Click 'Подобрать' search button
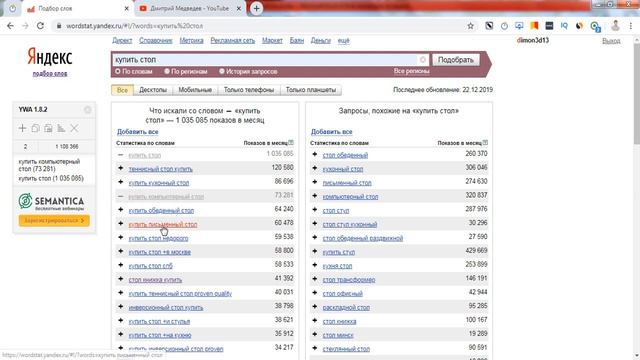The width and height of the screenshot is (640, 360). coord(456,60)
